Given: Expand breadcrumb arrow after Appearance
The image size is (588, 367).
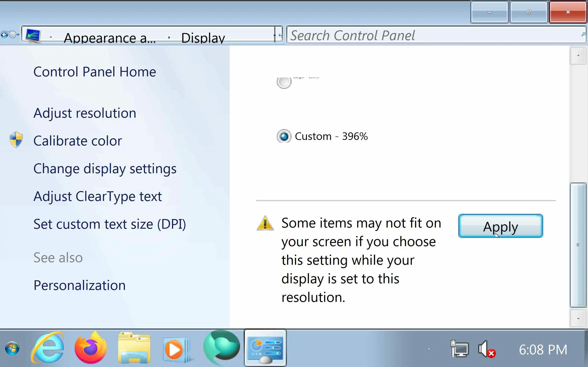Looking at the screenshot, I should pyautogui.click(x=169, y=37).
